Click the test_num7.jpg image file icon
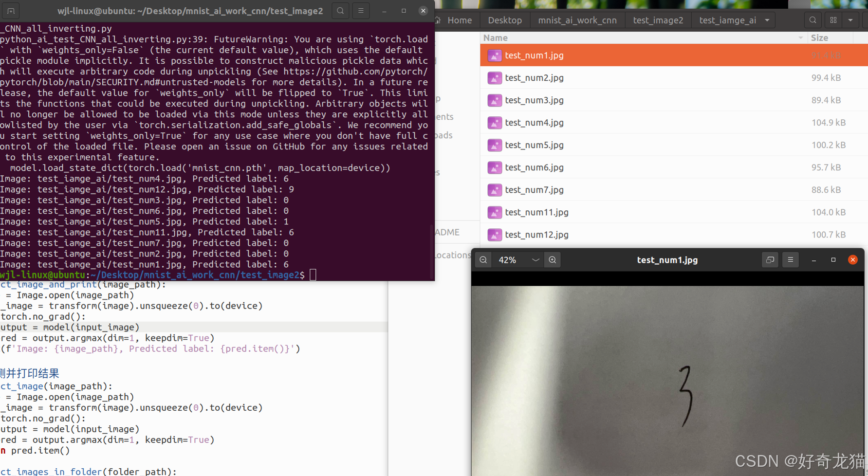This screenshot has height=476, width=868. tap(495, 190)
